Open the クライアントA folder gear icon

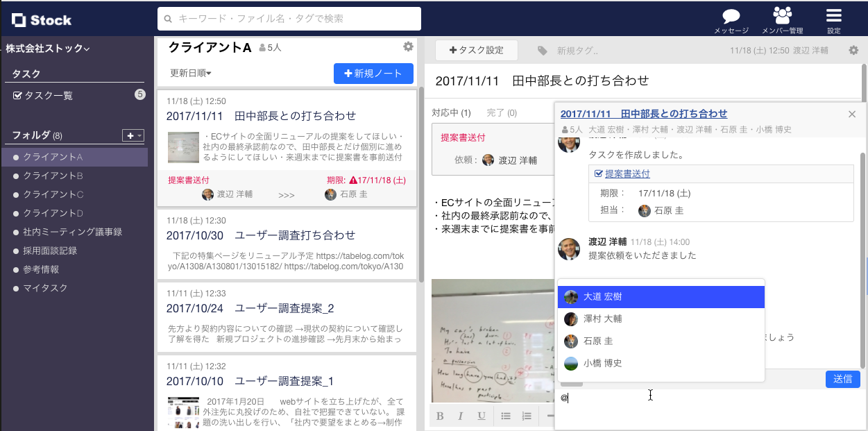408,47
